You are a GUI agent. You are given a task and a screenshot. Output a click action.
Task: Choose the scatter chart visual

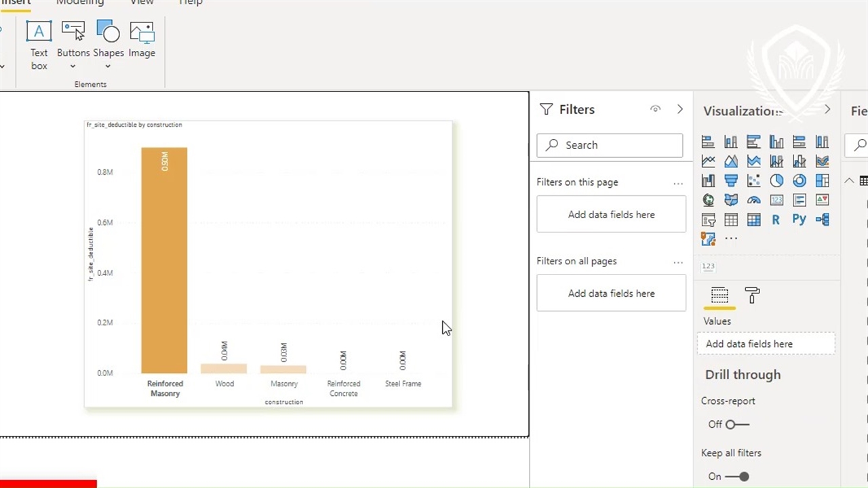pos(753,180)
